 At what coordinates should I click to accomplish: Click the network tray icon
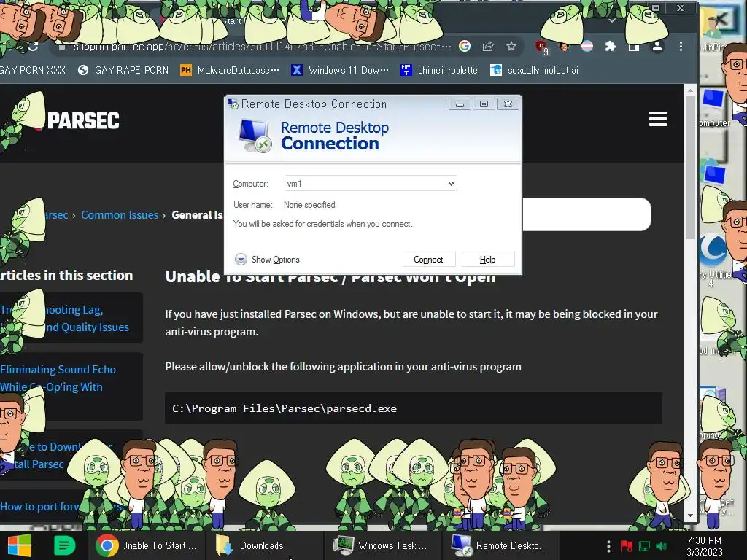[644, 545]
